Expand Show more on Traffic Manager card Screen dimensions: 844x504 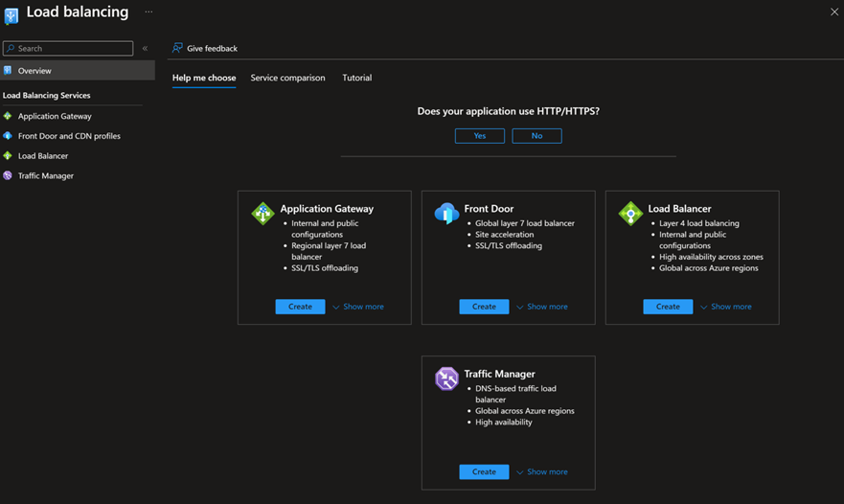click(x=542, y=471)
